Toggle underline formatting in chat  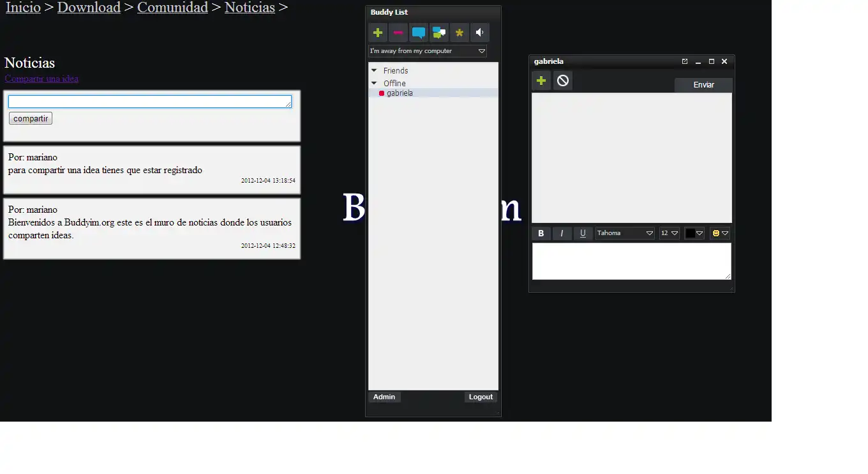click(583, 234)
